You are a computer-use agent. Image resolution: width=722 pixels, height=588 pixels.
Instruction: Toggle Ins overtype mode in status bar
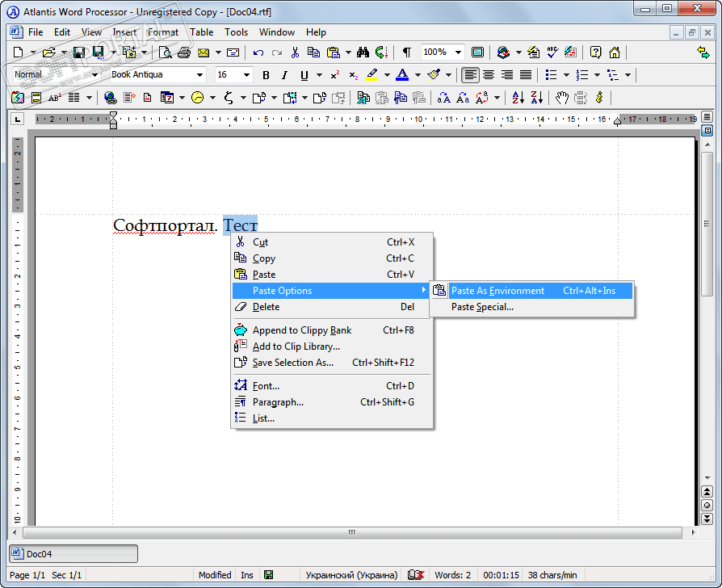click(247, 574)
